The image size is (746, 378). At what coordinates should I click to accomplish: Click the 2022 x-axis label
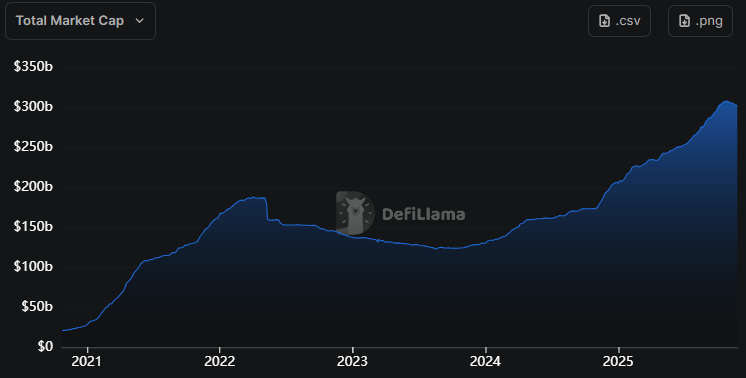219,361
